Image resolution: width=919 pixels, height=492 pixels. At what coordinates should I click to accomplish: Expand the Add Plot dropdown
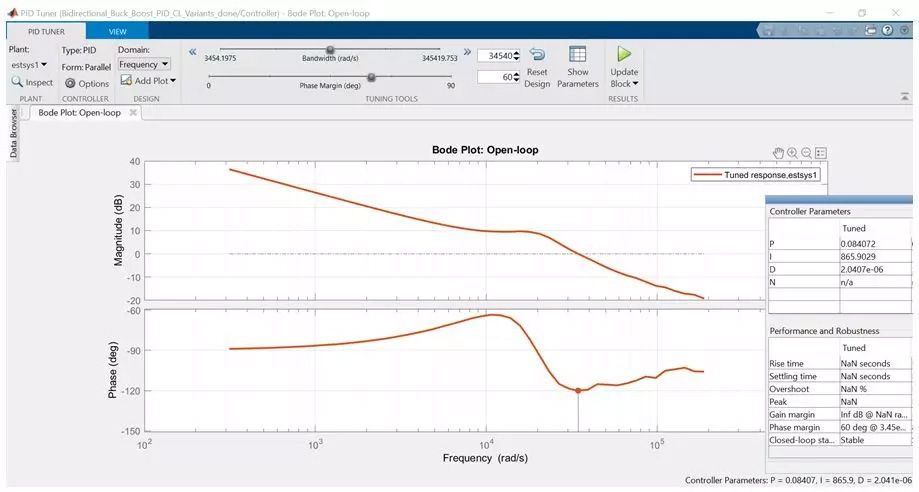(148, 81)
